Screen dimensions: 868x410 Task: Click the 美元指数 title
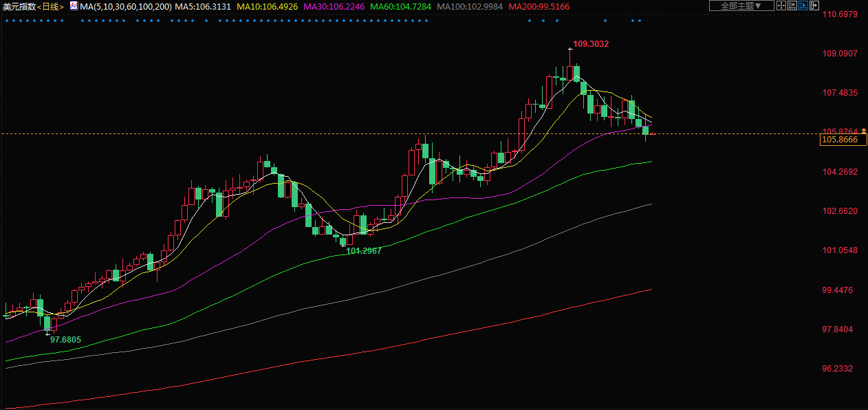pos(19,6)
